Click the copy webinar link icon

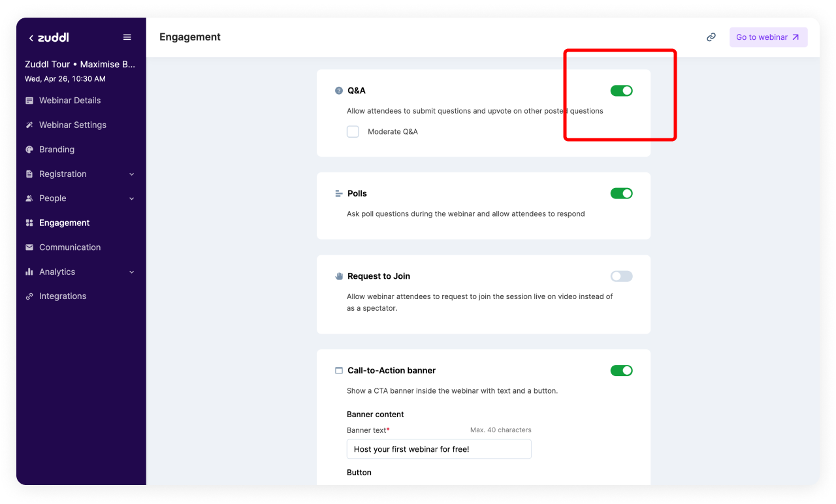[x=711, y=37]
